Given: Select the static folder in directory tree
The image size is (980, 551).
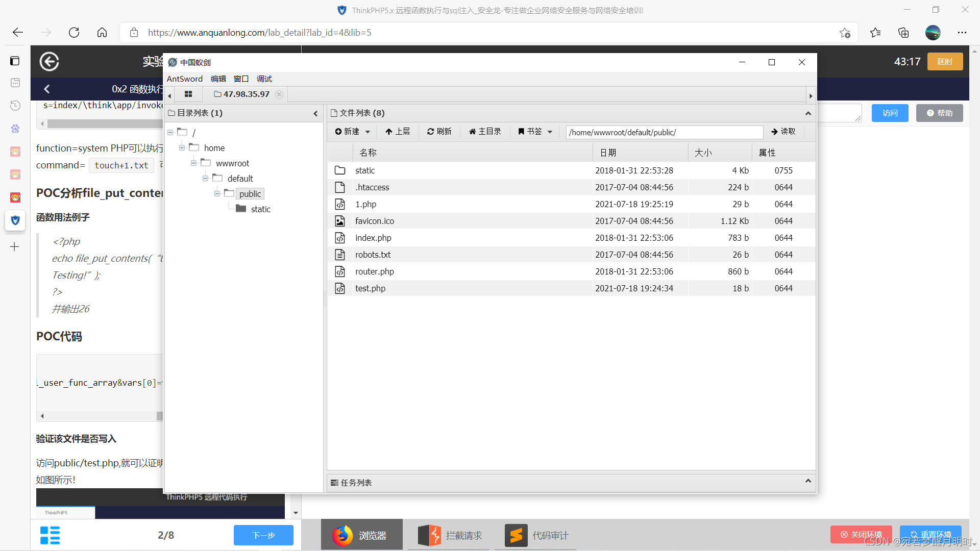Looking at the screenshot, I should click(260, 209).
